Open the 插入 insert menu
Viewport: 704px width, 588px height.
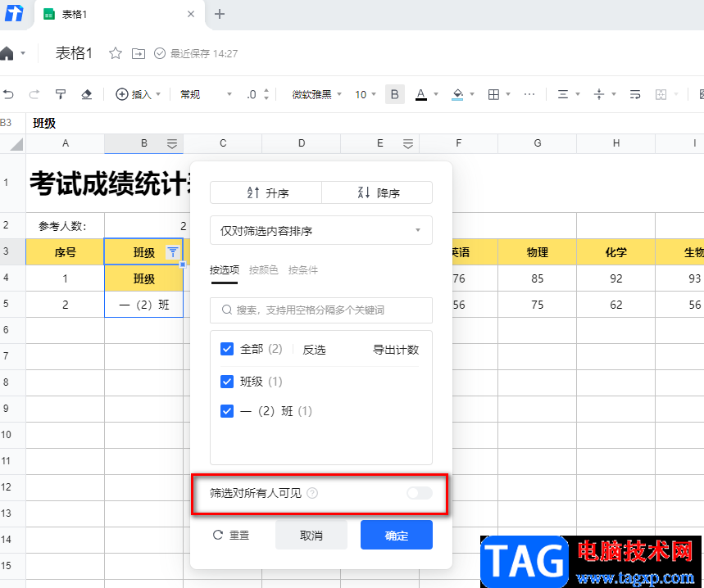(x=139, y=94)
